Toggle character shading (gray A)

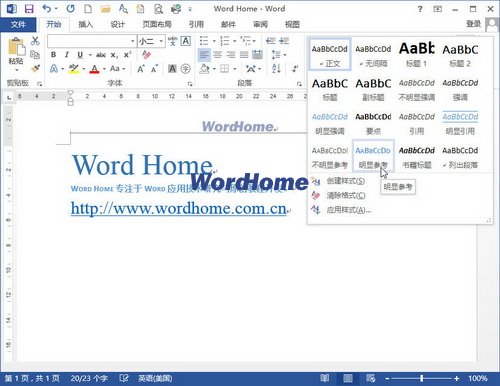pos(172,69)
